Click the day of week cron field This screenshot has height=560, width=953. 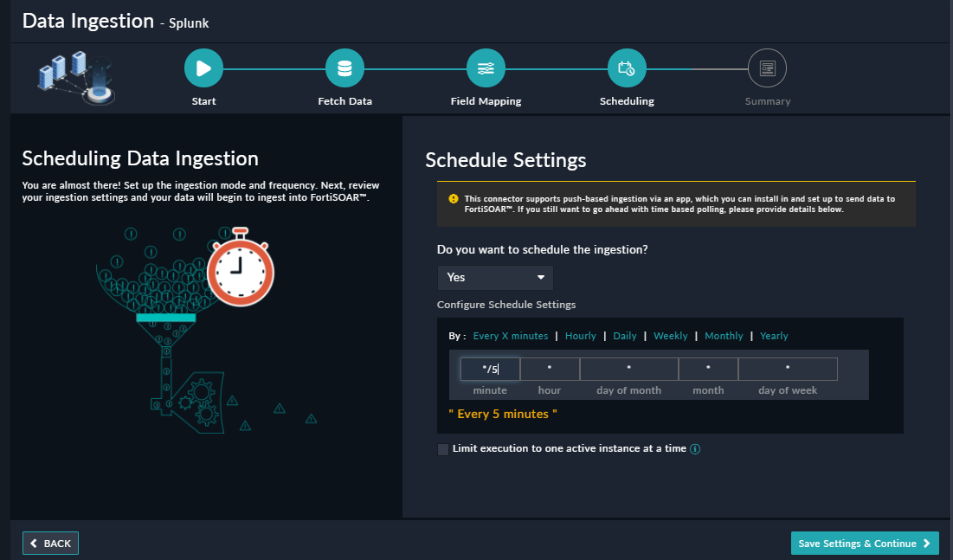788,369
